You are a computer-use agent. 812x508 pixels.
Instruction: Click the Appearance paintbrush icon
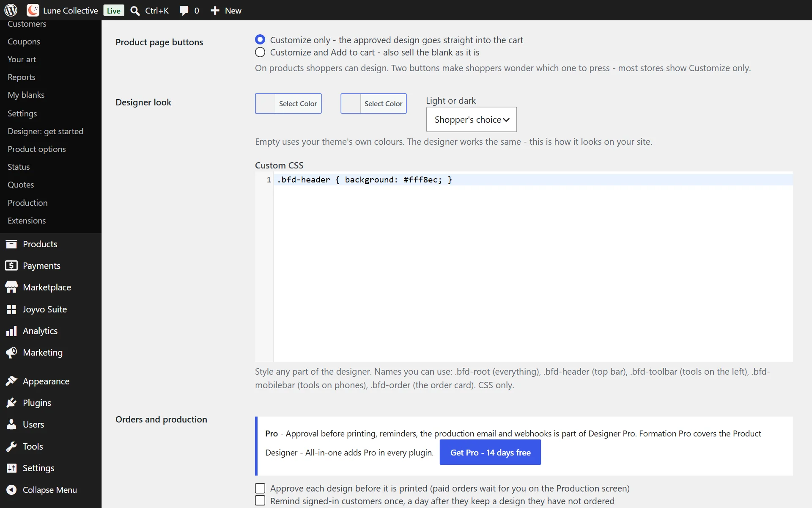(x=11, y=381)
